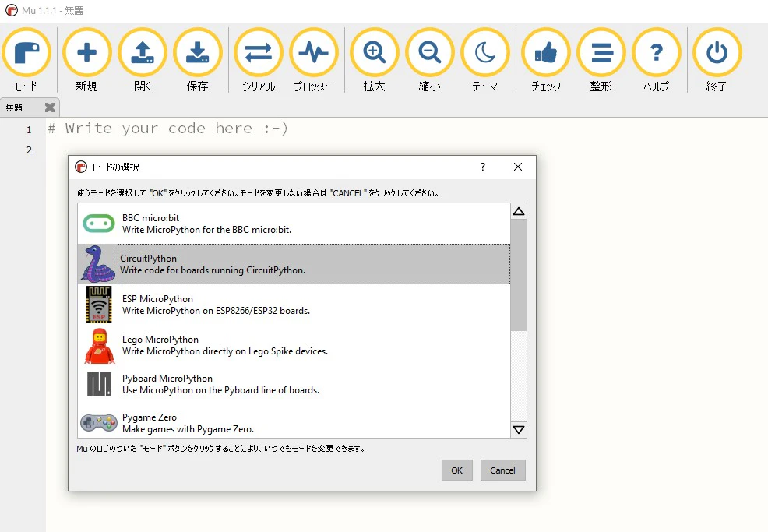Choose ESP MicroPython mode
This screenshot has height=532, width=768.
[x=294, y=305]
